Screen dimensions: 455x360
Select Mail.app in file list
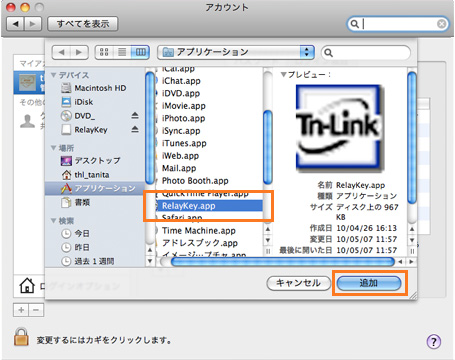click(x=209, y=168)
